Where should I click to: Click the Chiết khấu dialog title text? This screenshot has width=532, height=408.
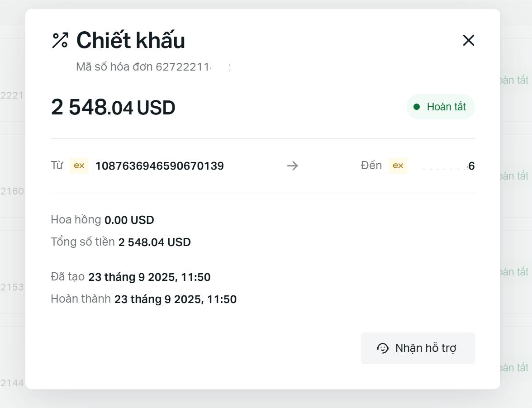tap(131, 40)
